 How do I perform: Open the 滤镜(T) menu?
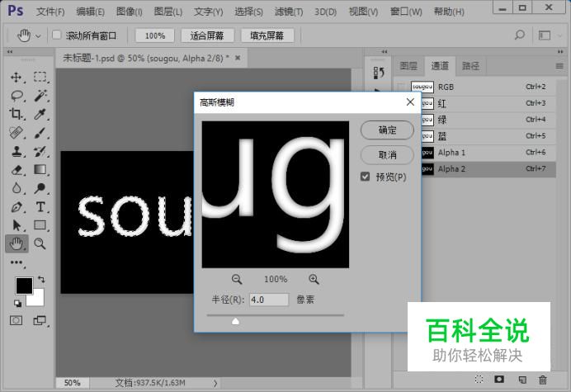pyautogui.click(x=289, y=12)
